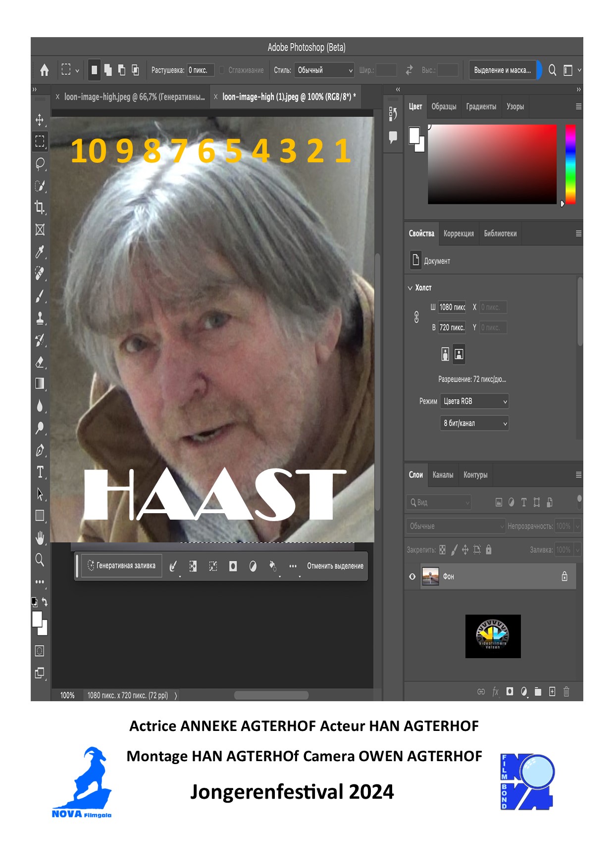Open the Стиль dropdown set to Обычный
Screen dimensions: 614x868
[324, 70]
